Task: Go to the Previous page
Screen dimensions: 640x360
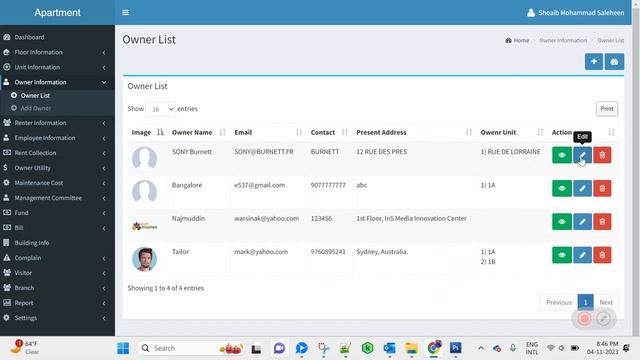Action: pyautogui.click(x=559, y=302)
